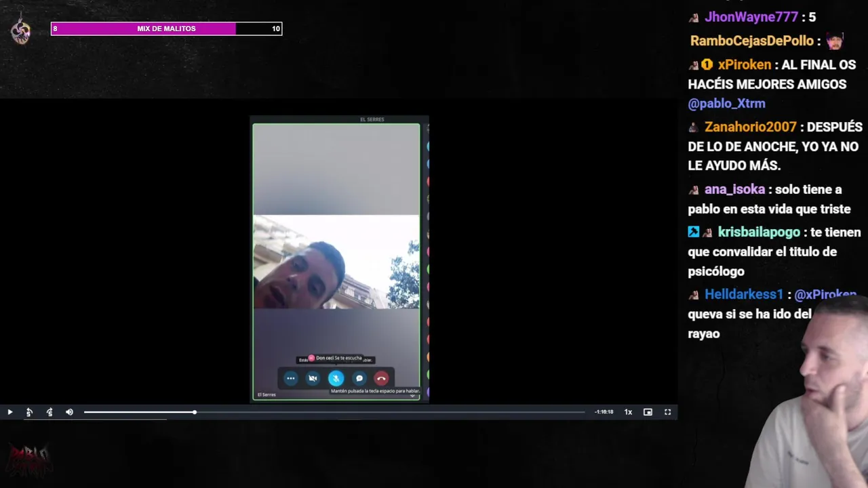The image size is (868, 488).
Task: Click the blue badge beside krisbailapogo
Action: coord(693,232)
